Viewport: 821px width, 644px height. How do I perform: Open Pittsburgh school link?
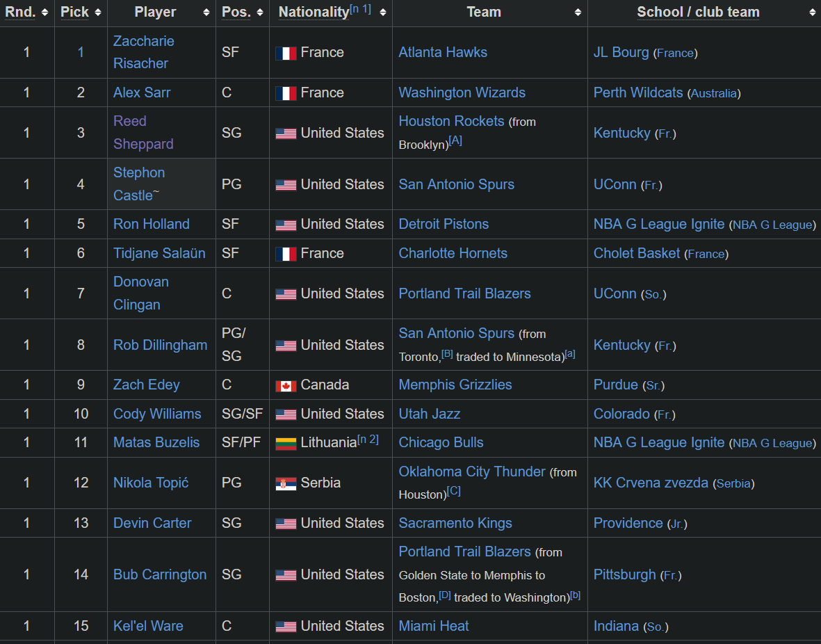click(x=625, y=575)
